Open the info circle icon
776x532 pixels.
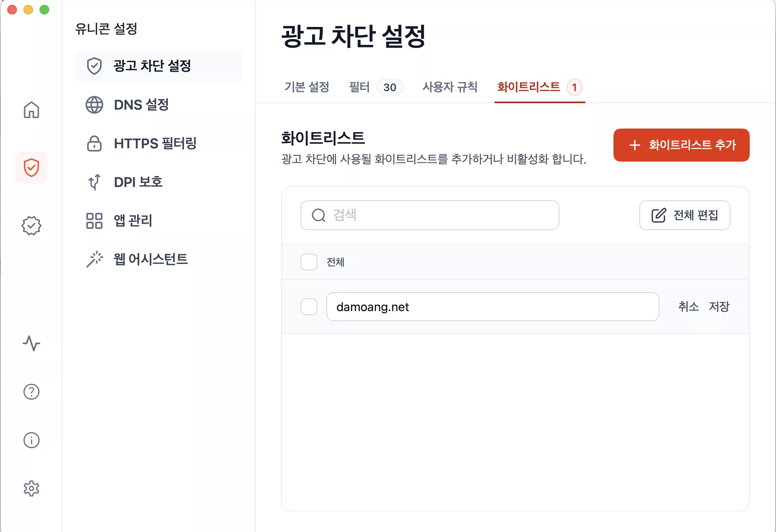(x=31, y=440)
